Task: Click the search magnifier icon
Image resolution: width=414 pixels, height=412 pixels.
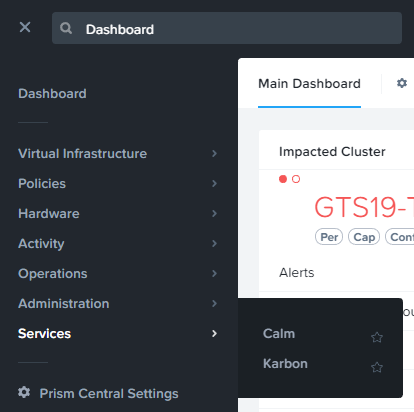Action: pyautogui.click(x=66, y=28)
